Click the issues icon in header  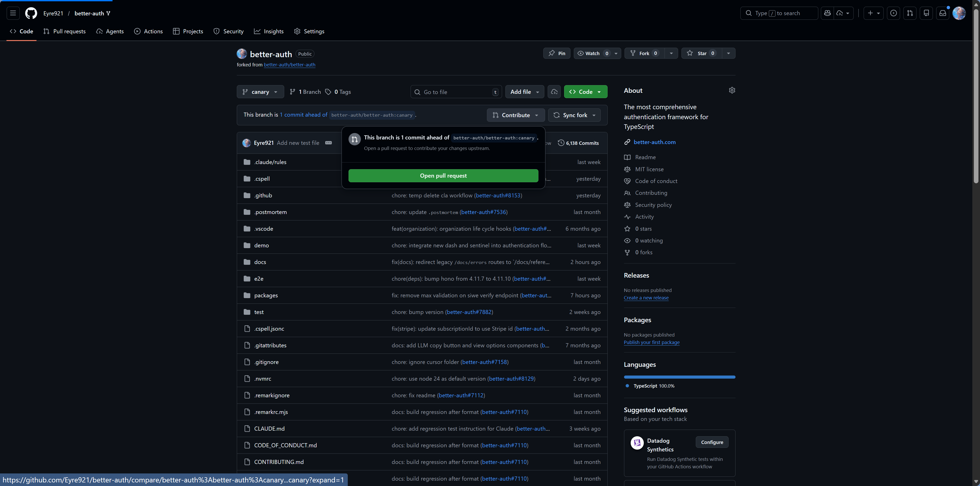click(893, 13)
